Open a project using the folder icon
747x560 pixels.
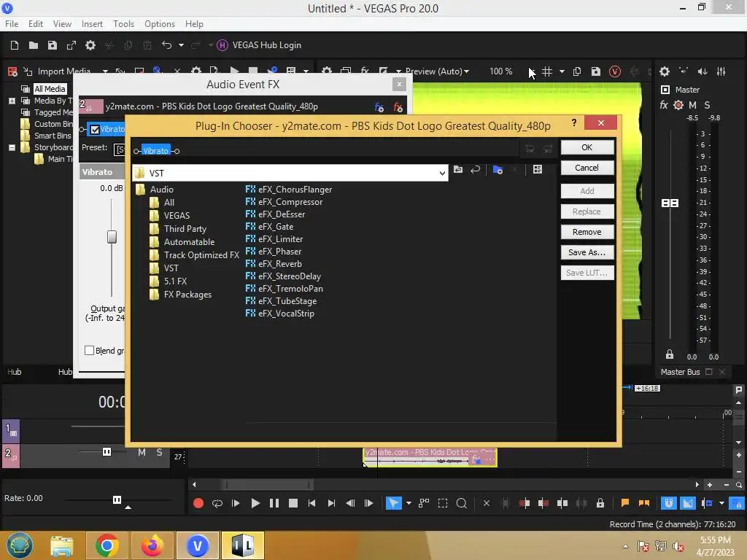[x=34, y=45]
